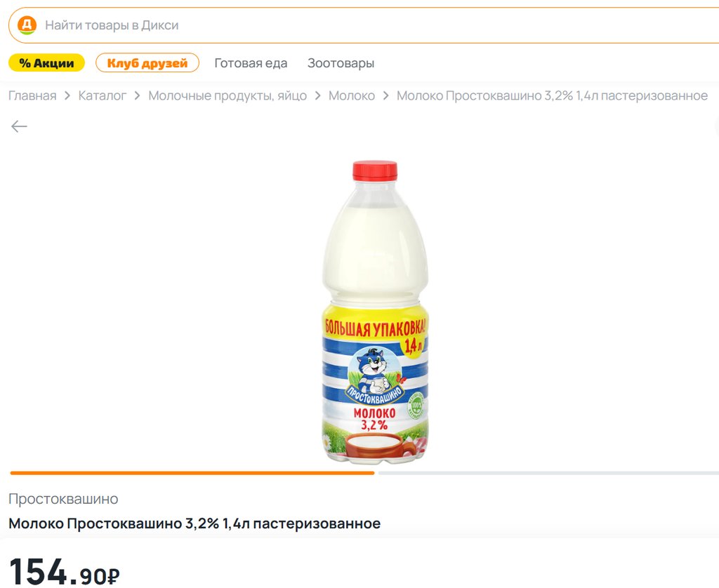Screen dimensions: 719x588
Task: Click the current product breadcrumb Молоко Простоквашино 3,2%
Action: (552, 96)
